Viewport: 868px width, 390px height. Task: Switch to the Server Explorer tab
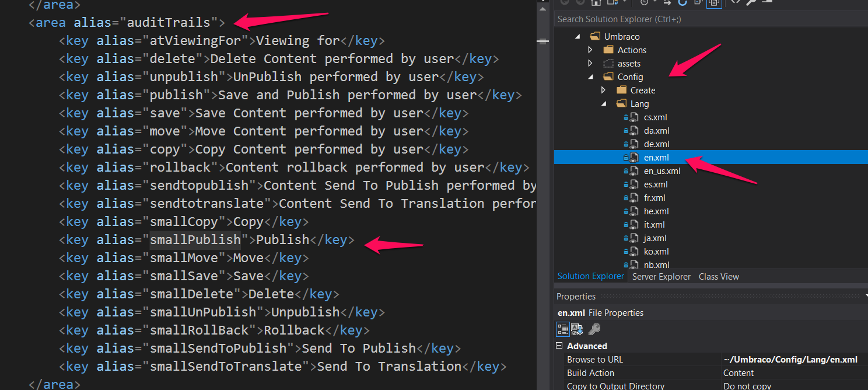661,277
